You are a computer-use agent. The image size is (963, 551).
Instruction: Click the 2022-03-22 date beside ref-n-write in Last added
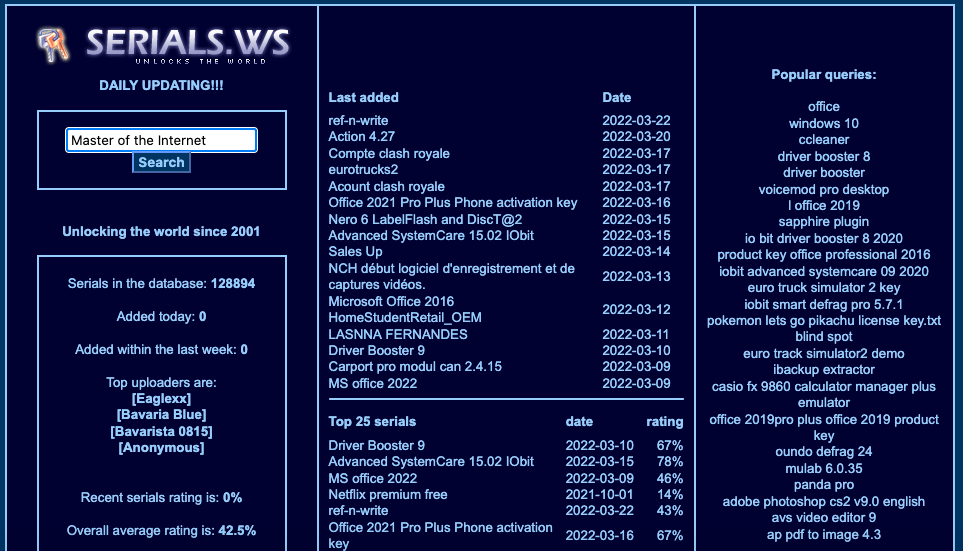point(636,120)
